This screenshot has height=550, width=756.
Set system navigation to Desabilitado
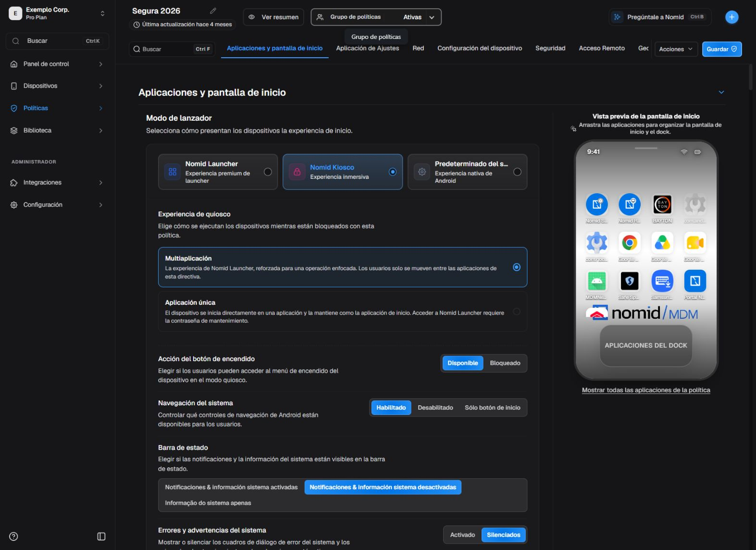coord(435,408)
